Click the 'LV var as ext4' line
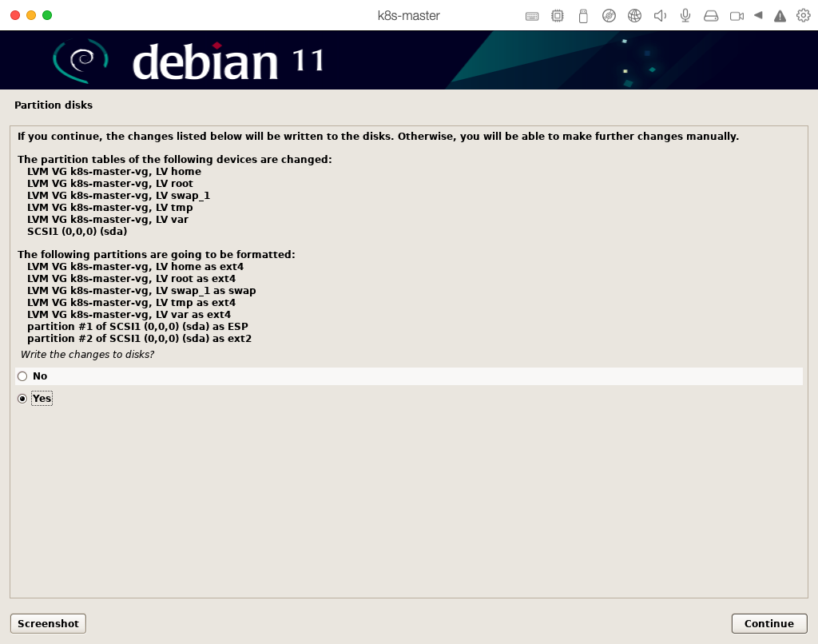Viewport: 818px width, 644px height. (x=129, y=315)
